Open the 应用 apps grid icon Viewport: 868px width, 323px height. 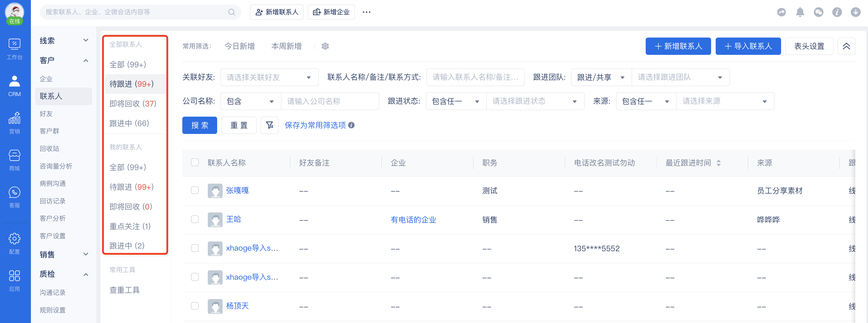pyautogui.click(x=15, y=281)
